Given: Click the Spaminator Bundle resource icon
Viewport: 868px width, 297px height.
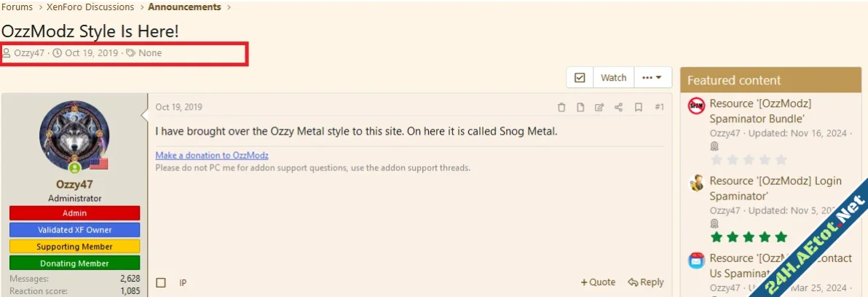Looking at the screenshot, I should point(696,106).
